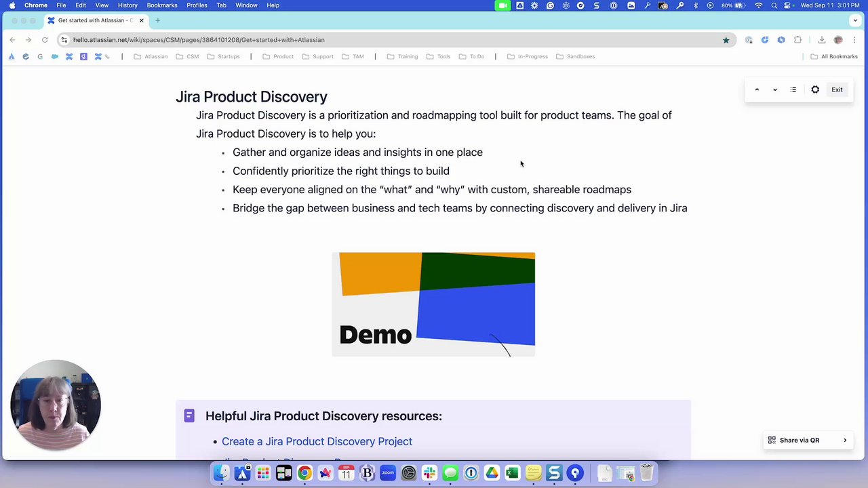Image resolution: width=868 pixels, height=488 pixels.
Task: Open the Sandboxes bookmarks folder
Action: (x=575, y=56)
